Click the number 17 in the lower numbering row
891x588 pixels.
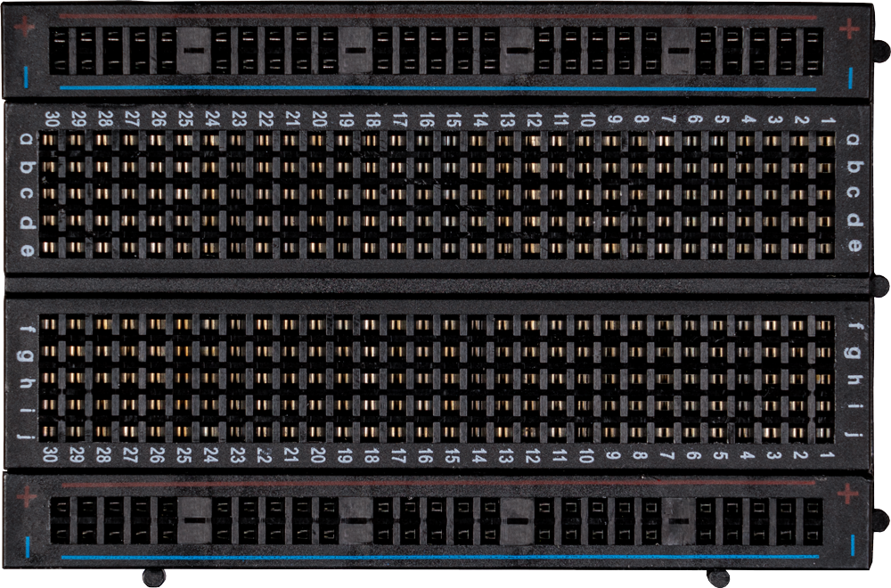pyautogui.click(x=398, y=455)
